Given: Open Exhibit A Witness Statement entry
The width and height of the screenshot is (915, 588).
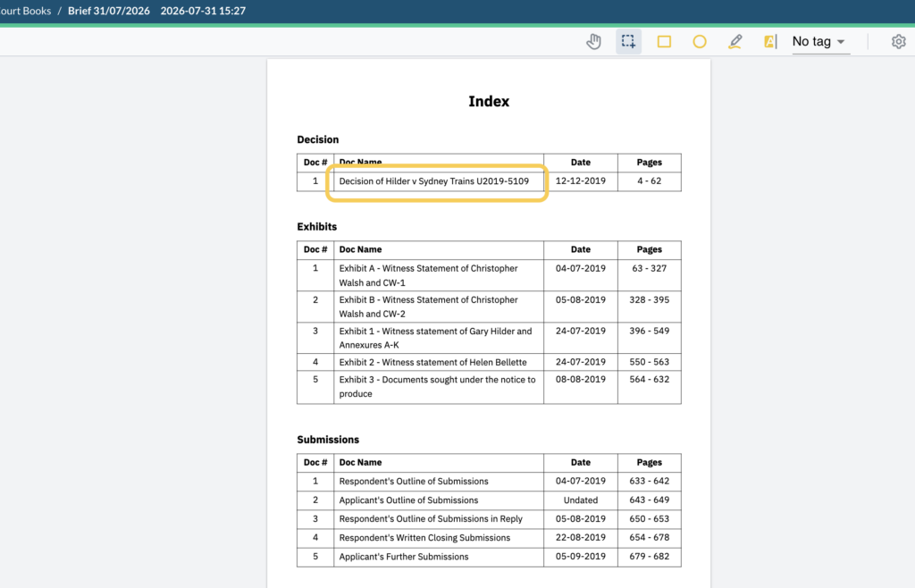Looking at the screenshot, I should coord(428,275).
